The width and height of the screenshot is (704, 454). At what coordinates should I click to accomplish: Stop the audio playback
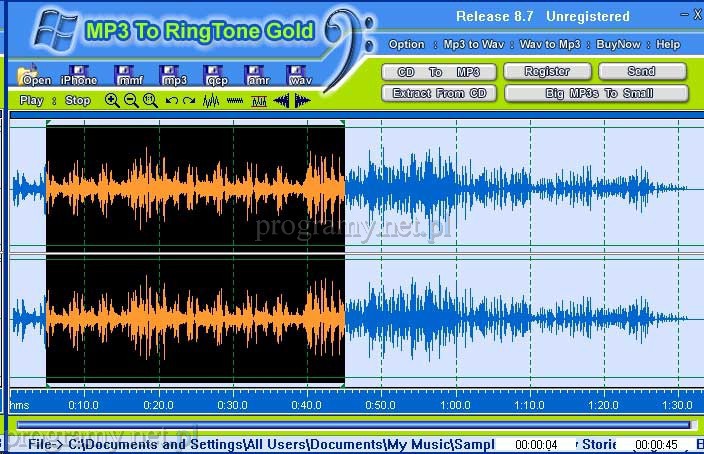pyautogui.click(x=77, y=100)
